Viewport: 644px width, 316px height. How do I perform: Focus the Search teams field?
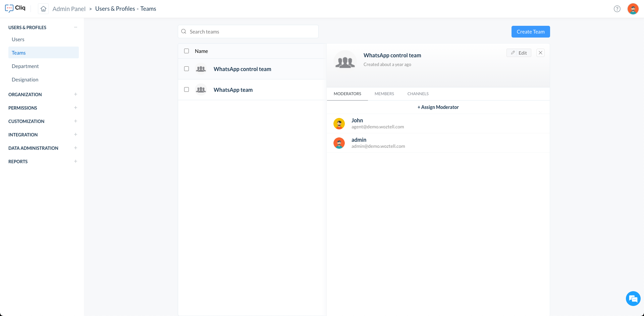pos(248,31)
